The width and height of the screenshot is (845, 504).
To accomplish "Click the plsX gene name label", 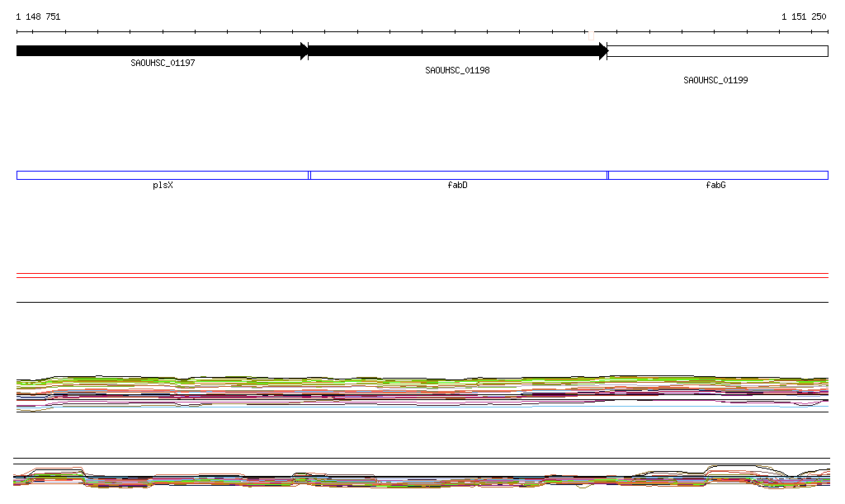I will 163,186.
